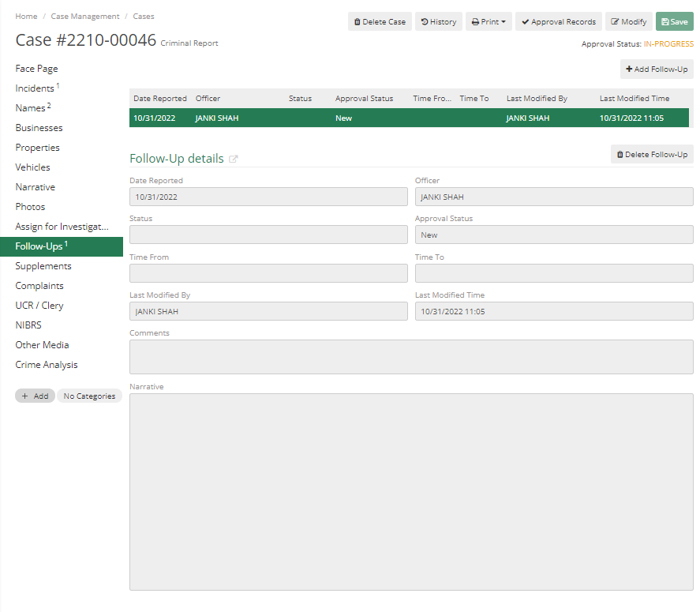The image size is (700, 612).
Task: Click Case Management in the breadcrumbs
Action: pos(84,16)
